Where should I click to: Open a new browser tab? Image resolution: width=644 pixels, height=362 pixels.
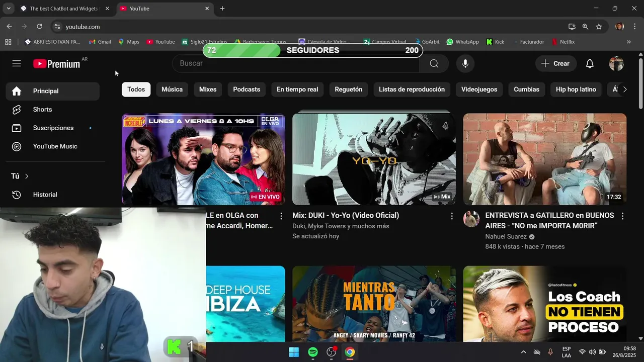222,9
